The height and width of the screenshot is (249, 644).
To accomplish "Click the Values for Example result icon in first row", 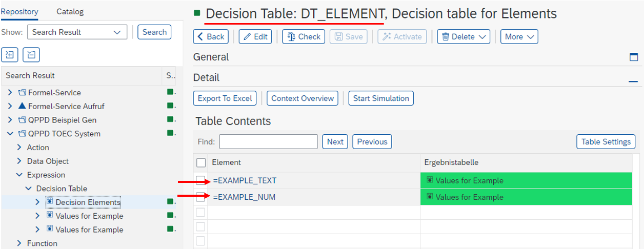I will [430, 180].
